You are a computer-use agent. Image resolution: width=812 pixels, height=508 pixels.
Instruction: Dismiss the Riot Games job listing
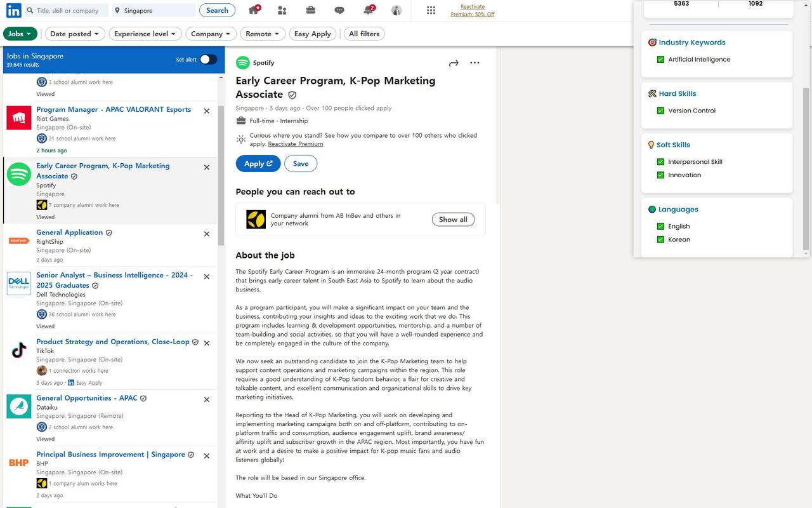pos(207,111)
